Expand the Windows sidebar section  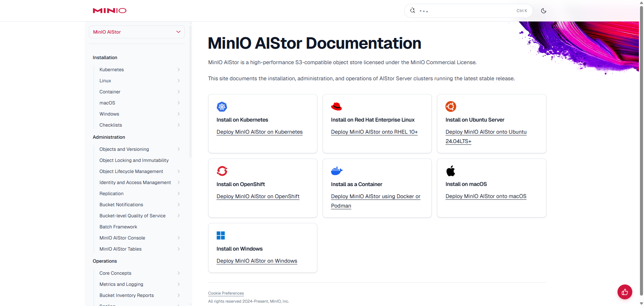178,114
